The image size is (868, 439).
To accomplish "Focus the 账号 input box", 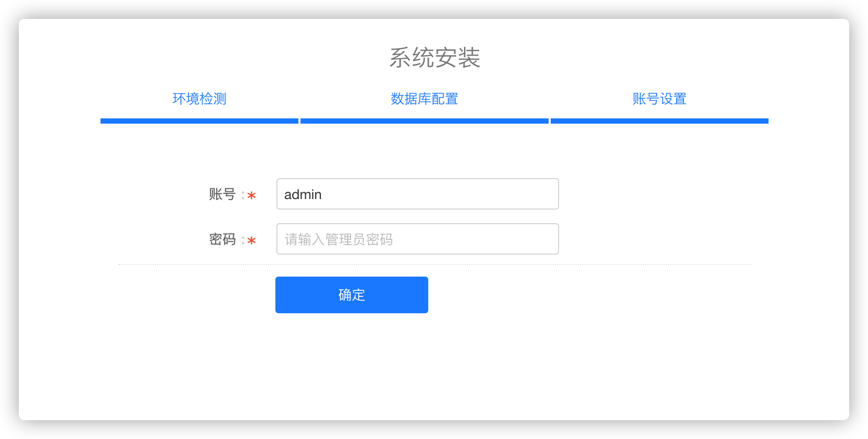I will (418, 194).
